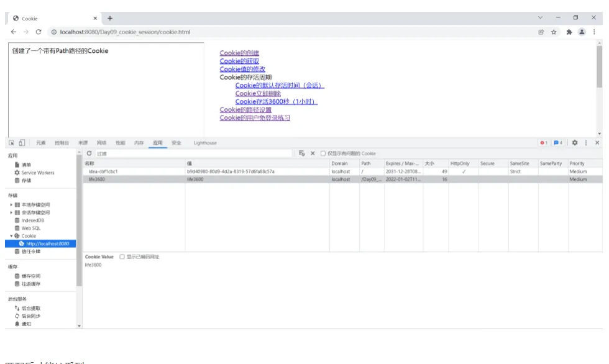Sort cookies by the Domain column header

[344, 163]
